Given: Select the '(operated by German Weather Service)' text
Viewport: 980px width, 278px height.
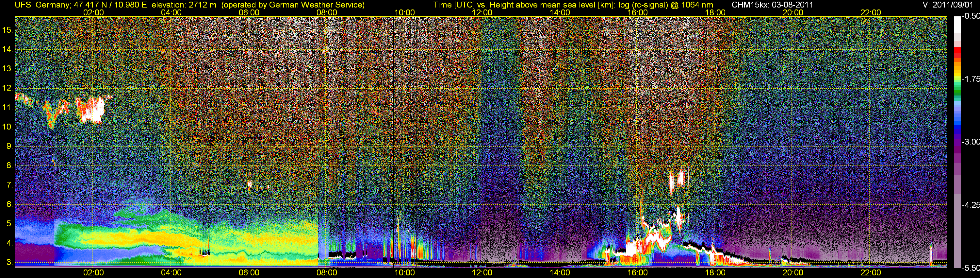Looking at the screenshot, I should pos(293,5).
